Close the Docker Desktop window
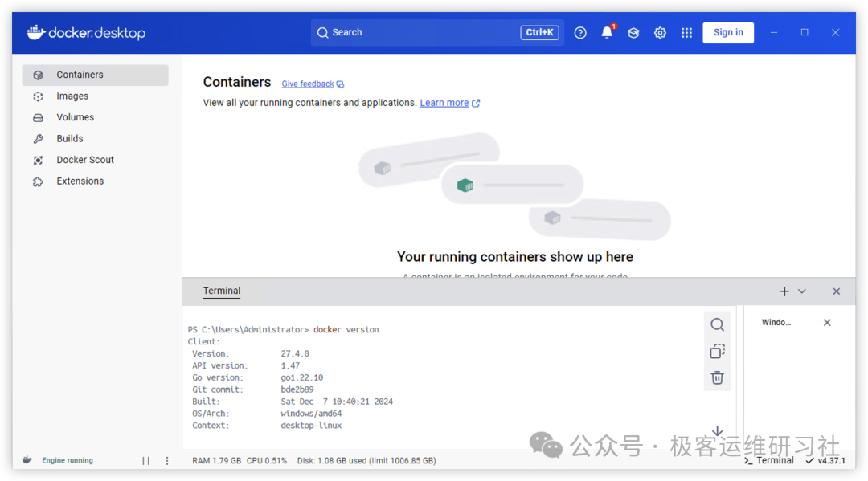This screenshot has width=868, height=481. [x=835, y=33]
